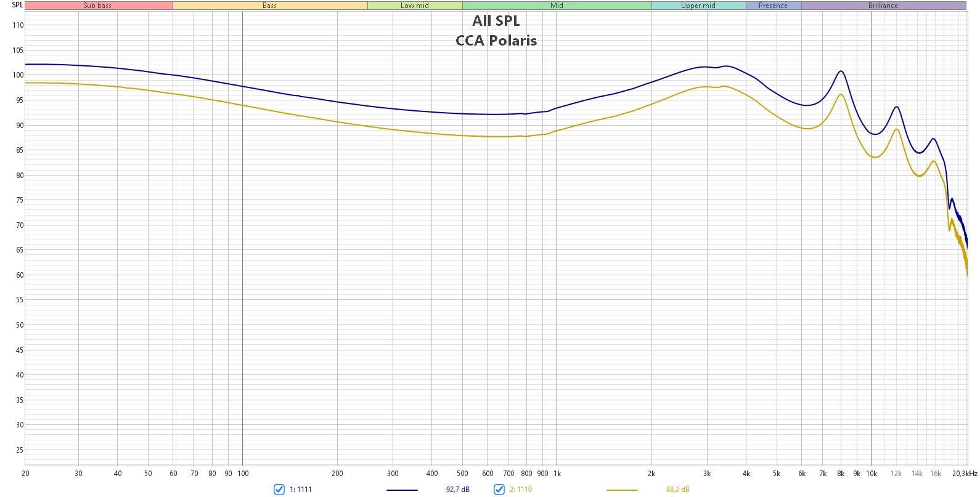Click the 4k tick on the frequency axis
980x497 pixels.
pyautogui.click(x=746, y=474)
